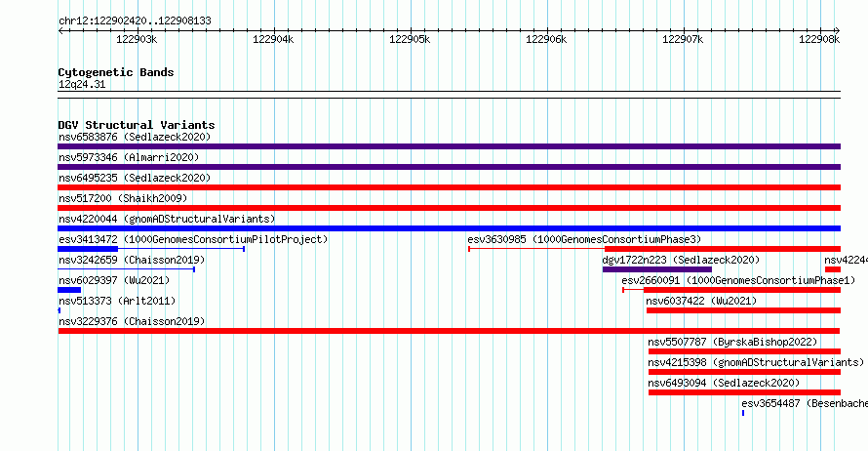Screen dimensions: 868x451
Task: Click the nsv6037422 (Wu2021) label
Action: point(701,301)
